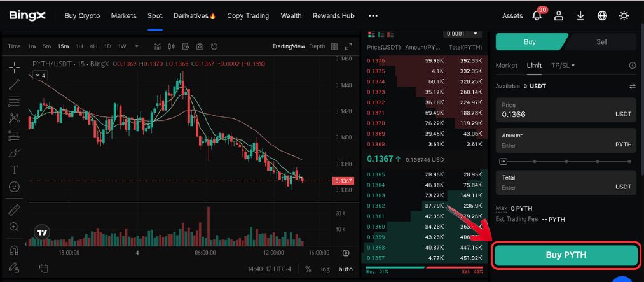Viewport: 644px width, 282px height.
Task: Change the candlestick chart type icon
Action: pyautogui.click(x=171, y=46)
